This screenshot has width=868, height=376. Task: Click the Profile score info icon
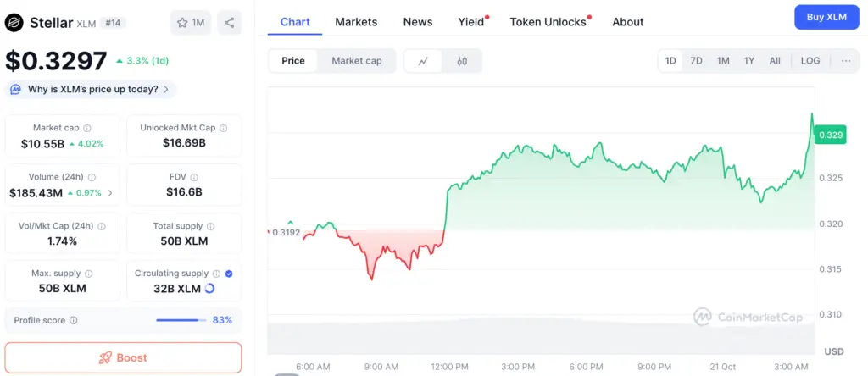74,320
